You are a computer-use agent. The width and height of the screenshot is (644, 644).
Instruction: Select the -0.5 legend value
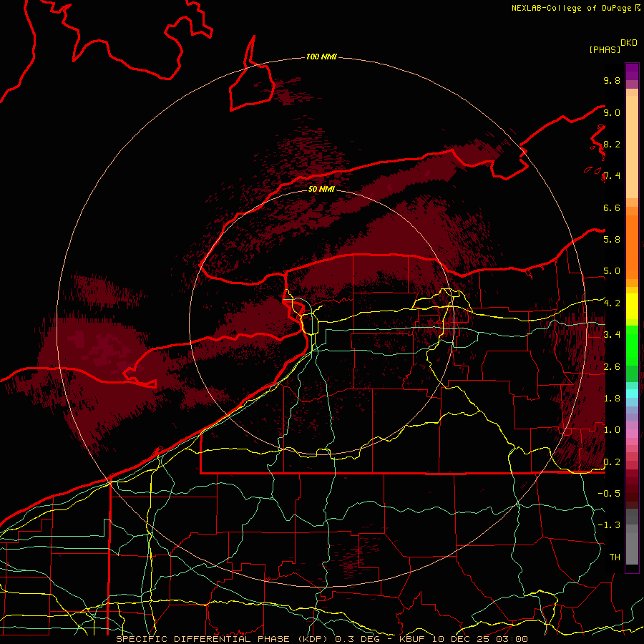click(609, 494)
